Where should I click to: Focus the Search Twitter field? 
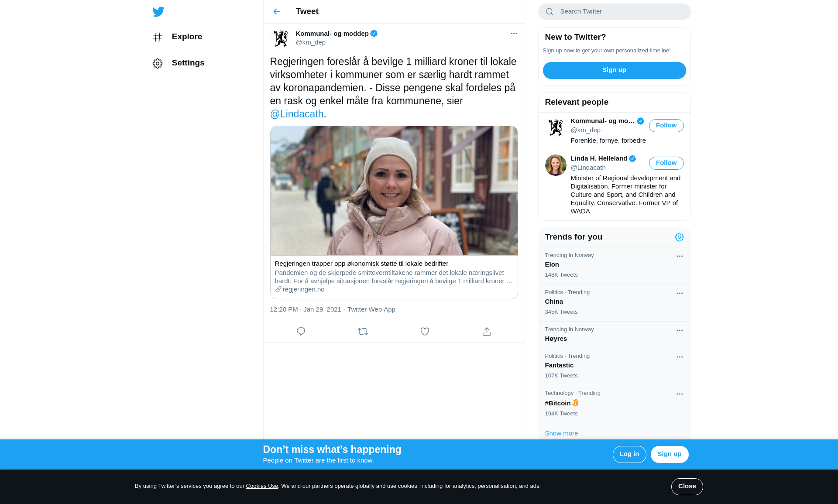(x=614, y=12)
